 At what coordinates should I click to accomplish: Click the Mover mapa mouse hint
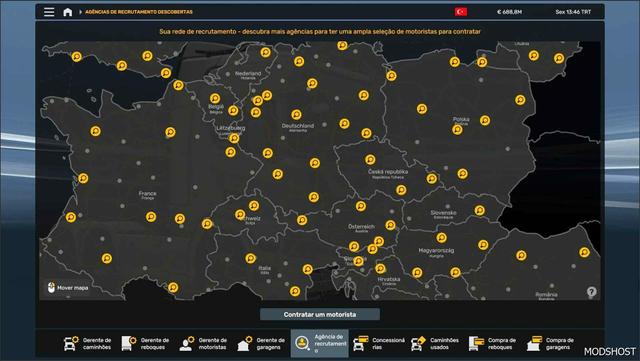click(68, 287)
